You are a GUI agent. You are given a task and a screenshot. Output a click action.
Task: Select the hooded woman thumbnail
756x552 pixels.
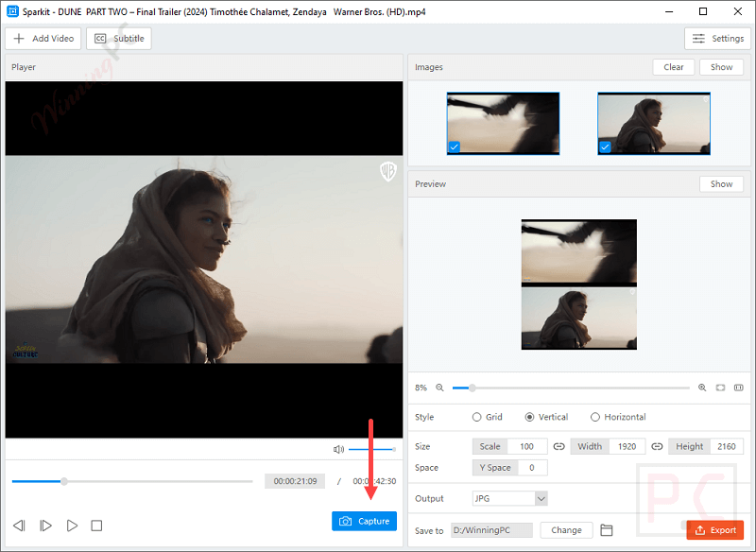point(654,124)
